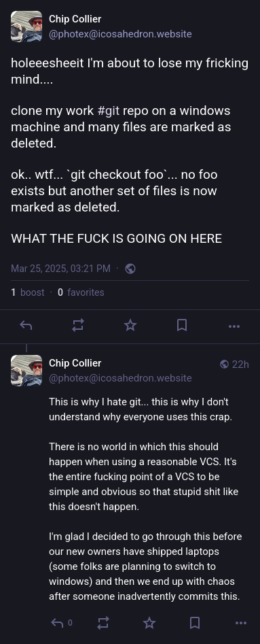Open more options menu on reply
The height and width of the screenshot is (644, 260).
click(241, 624)
